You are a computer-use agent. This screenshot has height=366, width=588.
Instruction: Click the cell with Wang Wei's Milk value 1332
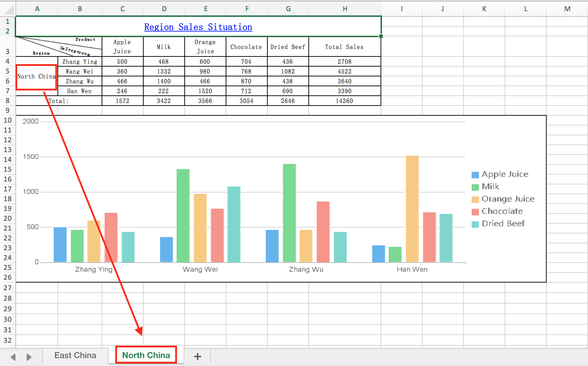tap(164, 71)
